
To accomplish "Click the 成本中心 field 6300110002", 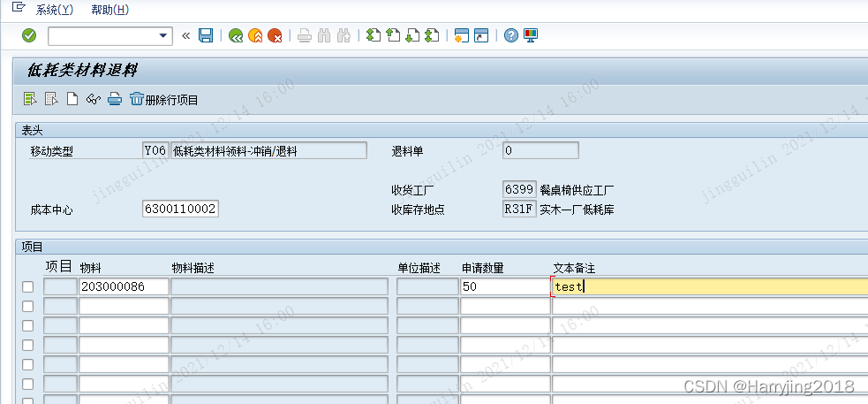I will tap(180, 209).
